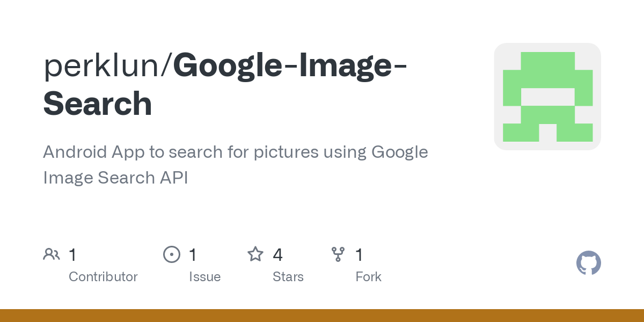Image resolution: width=644 pixels, height=322 pixels.
Task: Click the Contributor label
Action: click(103, 277)
